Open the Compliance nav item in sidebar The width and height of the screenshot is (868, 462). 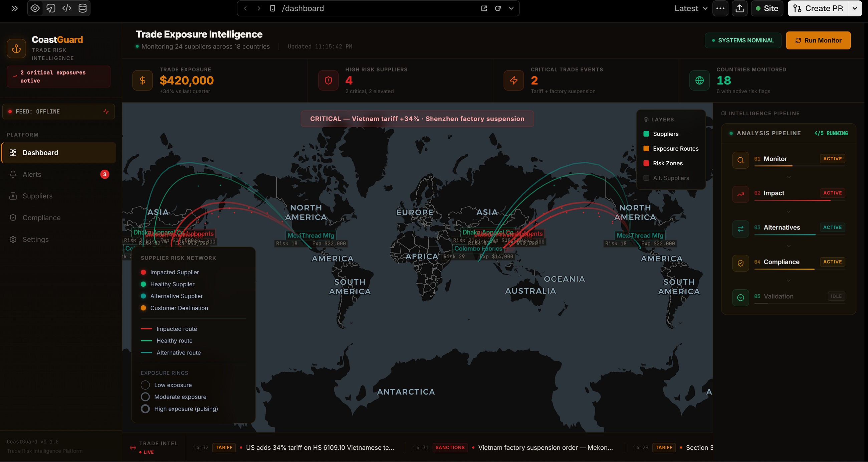[59, 218]
